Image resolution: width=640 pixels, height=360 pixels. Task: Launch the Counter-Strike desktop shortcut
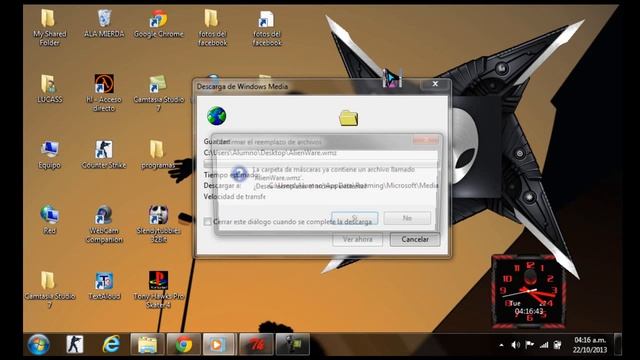click(x=104, y=155)
